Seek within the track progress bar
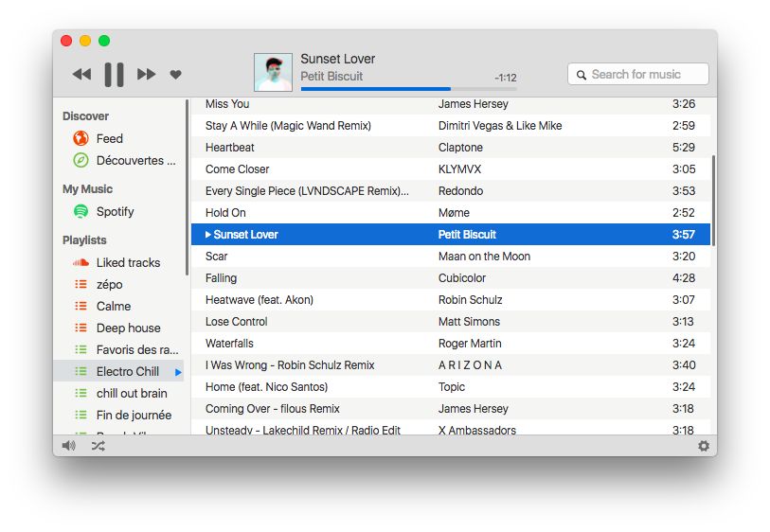Screen dimensions: 770x532 408,89
